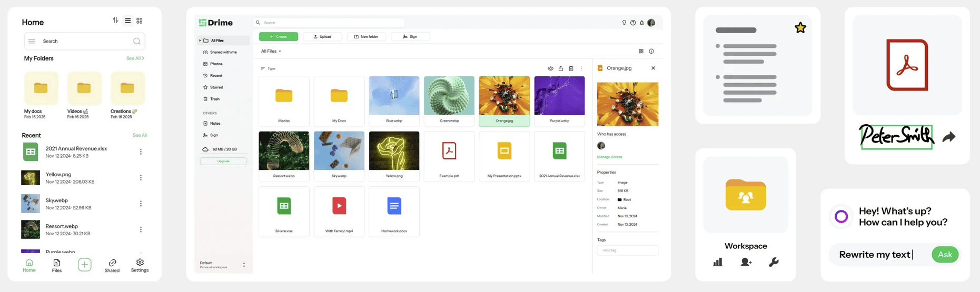The height and width of the screenshot is (292, 980).
Task: Click the trash delete icon in selection toolbar
Action: point(571,68)
